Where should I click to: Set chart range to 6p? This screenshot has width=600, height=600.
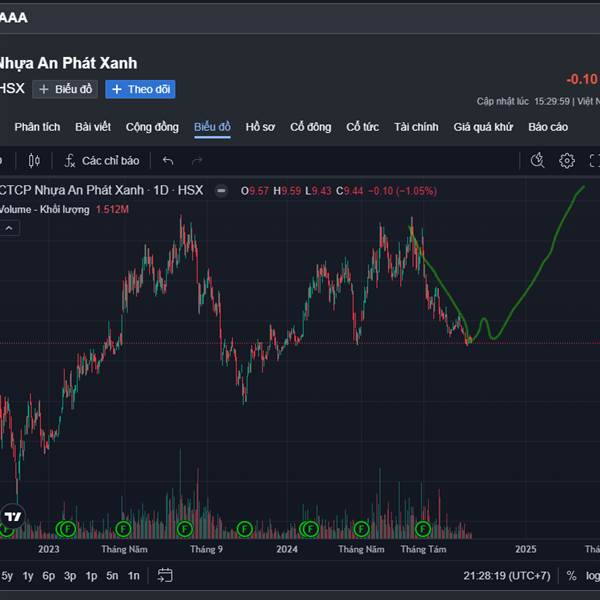click(x=49, y=576)
